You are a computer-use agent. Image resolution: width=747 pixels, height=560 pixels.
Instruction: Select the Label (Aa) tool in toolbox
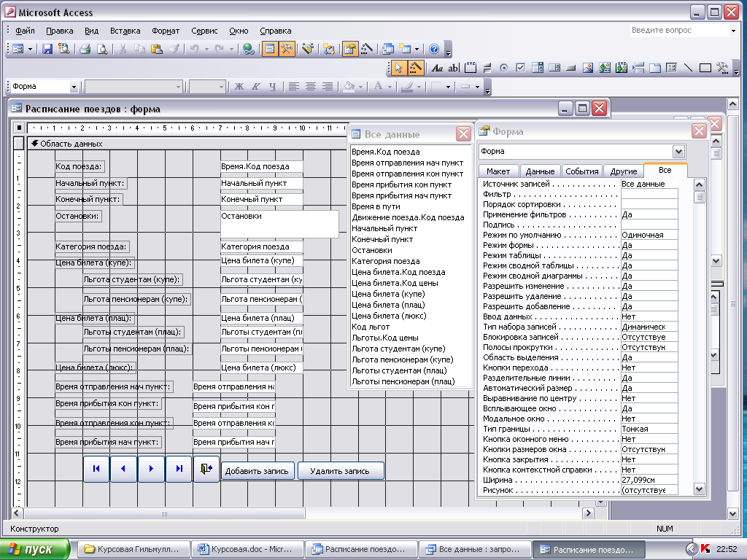pyautogui.click(x=437, y=68)
